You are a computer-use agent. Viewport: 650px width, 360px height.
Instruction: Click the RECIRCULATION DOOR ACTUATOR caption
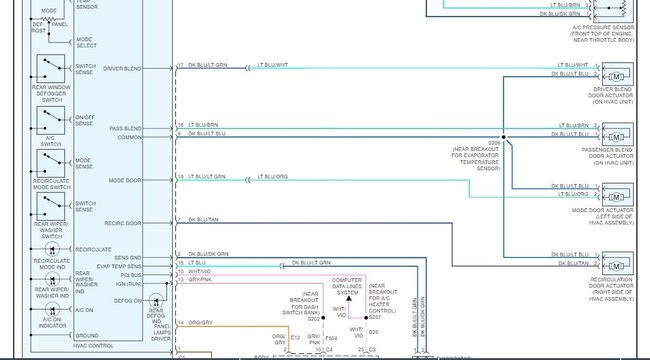[x=612, y=289]
